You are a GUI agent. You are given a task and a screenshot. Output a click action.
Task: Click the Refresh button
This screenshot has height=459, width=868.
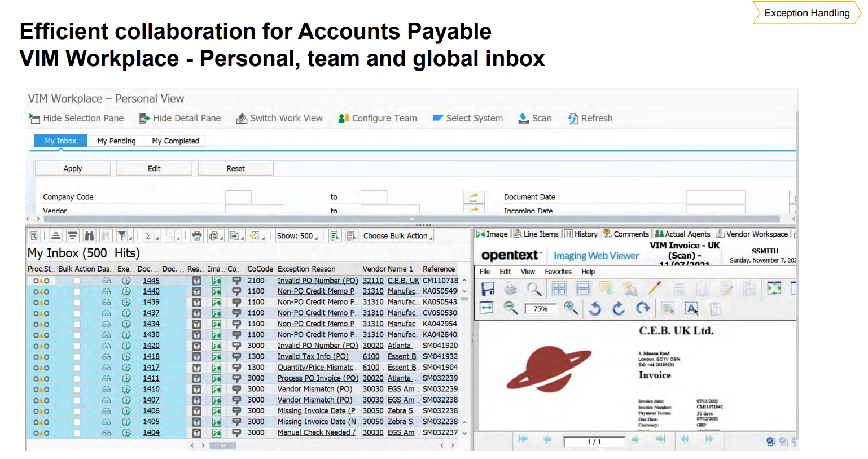[x=590, y=119]
